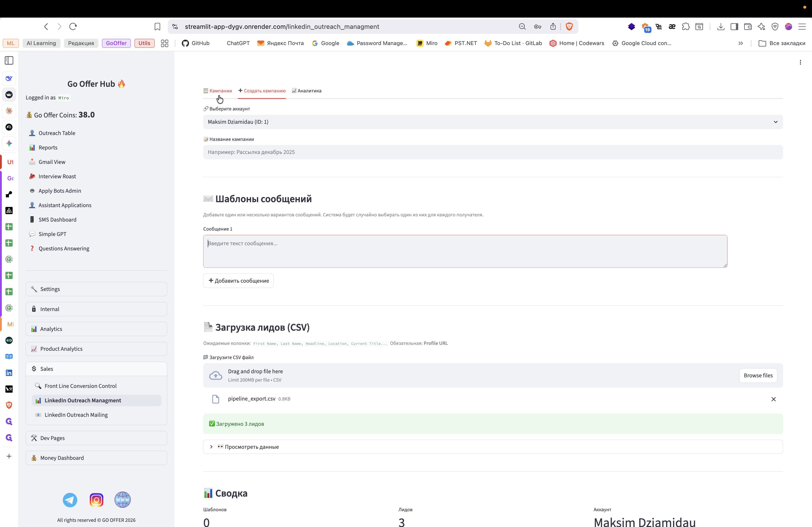
Task: Open the browser downloads icon
Action: pos(721,27)
